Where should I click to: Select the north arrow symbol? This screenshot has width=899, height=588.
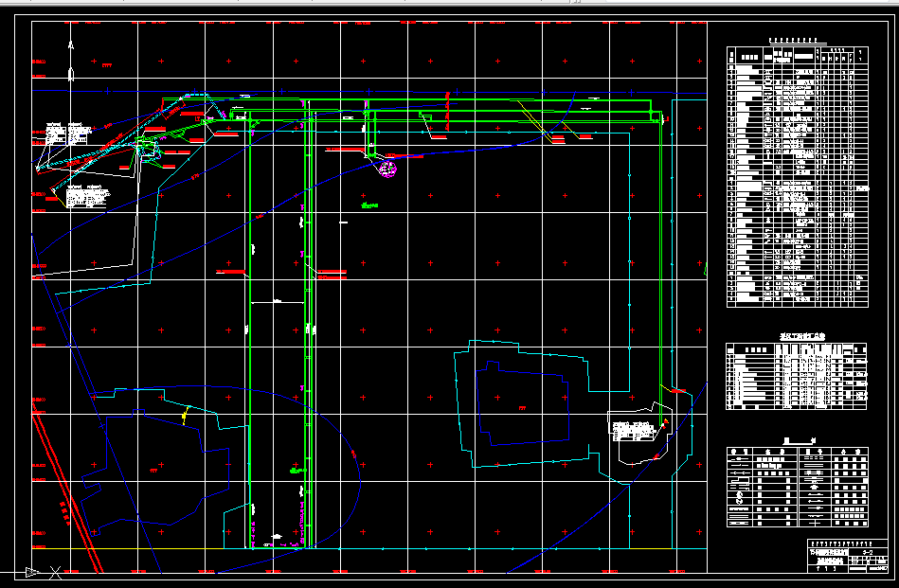71,62
